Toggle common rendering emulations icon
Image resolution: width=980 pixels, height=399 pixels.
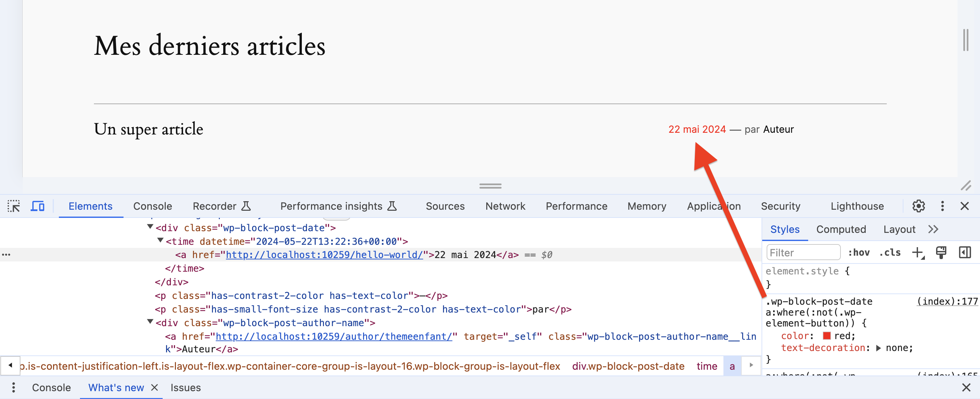tap(941, 252)
